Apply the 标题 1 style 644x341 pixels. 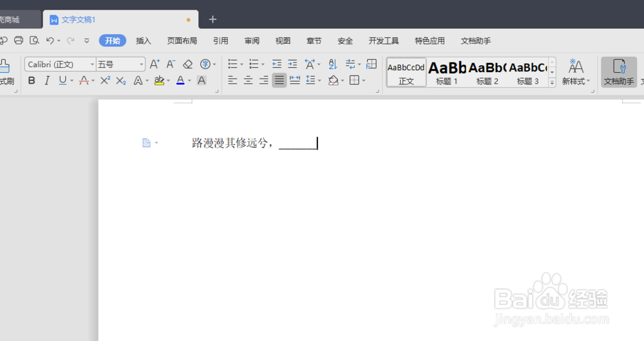[x=447, y=72]
